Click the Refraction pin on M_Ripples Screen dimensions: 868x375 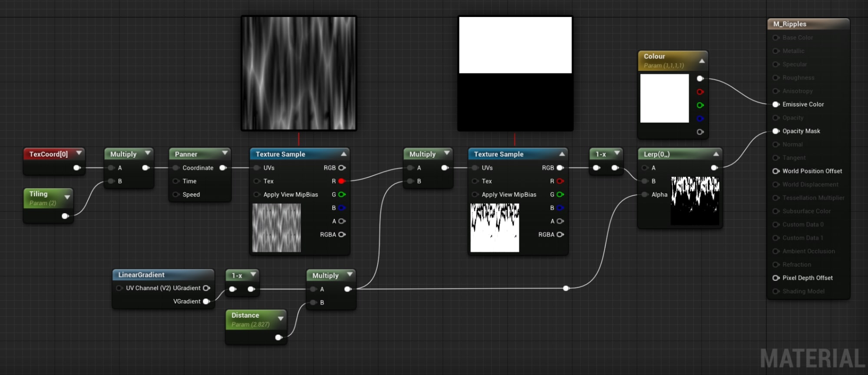776,265
